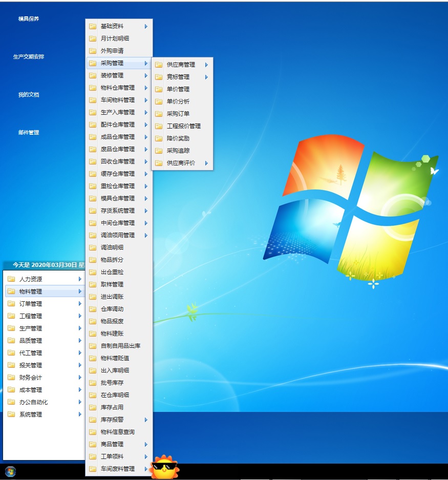This screenshot has width=448, height=480.
Task: Choose 物料建账 from the menu
Action: tap(119, 333)
